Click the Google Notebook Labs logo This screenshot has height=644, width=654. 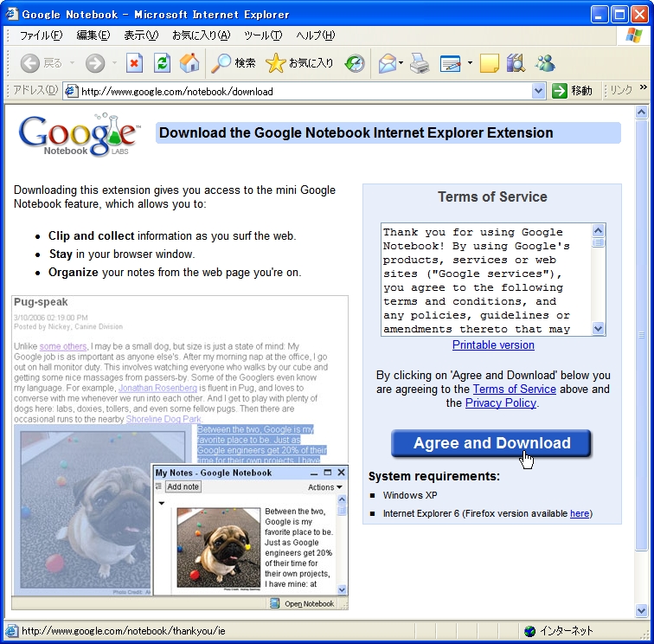[x=80, y=135]
